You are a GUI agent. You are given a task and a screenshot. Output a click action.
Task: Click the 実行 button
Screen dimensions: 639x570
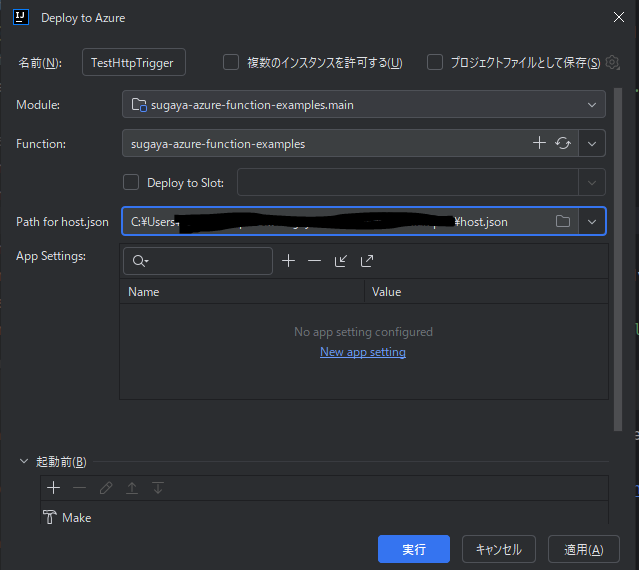[x=414, y=549]
